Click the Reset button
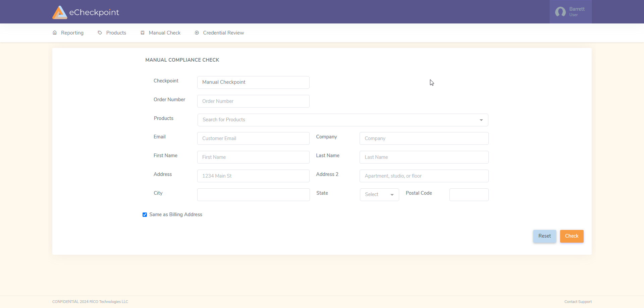This screenshot has height=308, width=644. (x=545, y=236)
